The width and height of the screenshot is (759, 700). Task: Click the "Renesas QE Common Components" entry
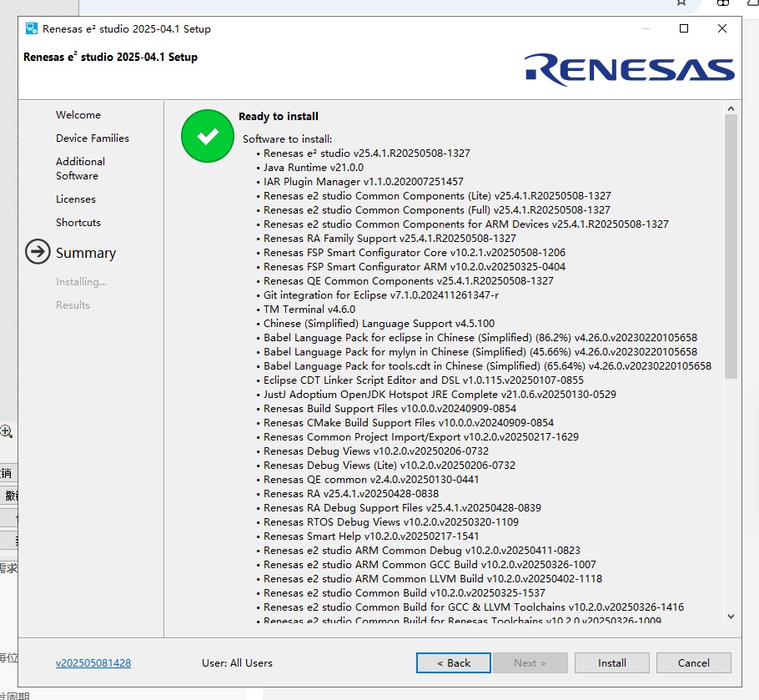pos(408,281)
